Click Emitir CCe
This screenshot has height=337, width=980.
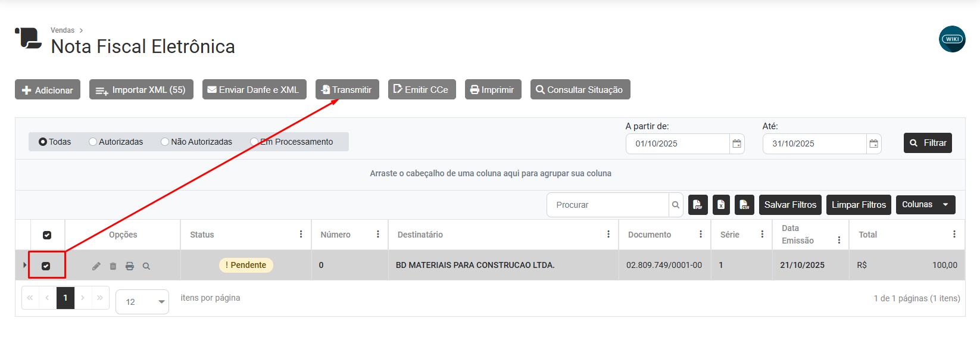tap(422, 90)
